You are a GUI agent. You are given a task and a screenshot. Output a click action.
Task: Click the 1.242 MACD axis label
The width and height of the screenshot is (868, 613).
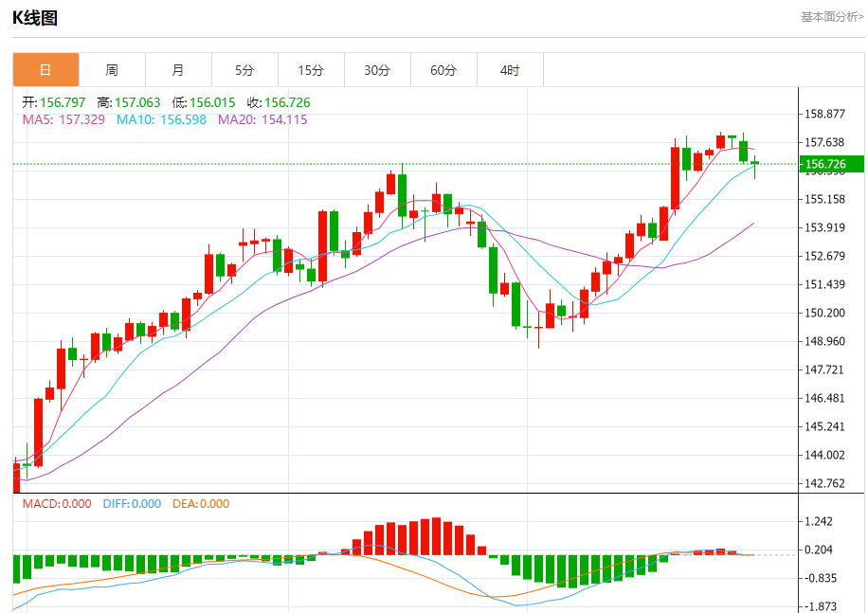[818, 521]
